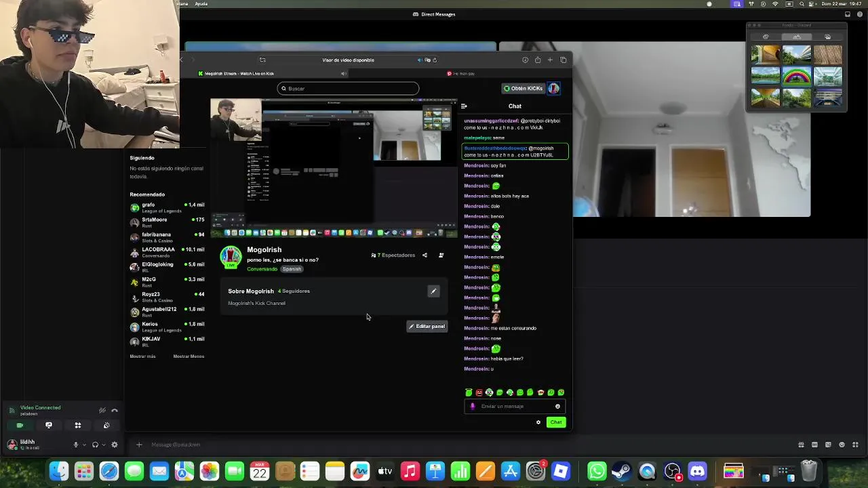The image size is (868, 488).
Task: Click the Kick search field Buscar
Action: pyautogui.click(x=348, y=88)
